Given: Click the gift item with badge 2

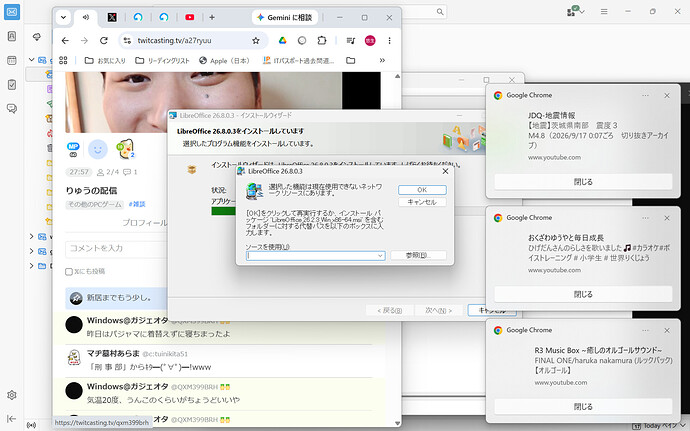Looking at the screenshot, I should tap(125, 149).
